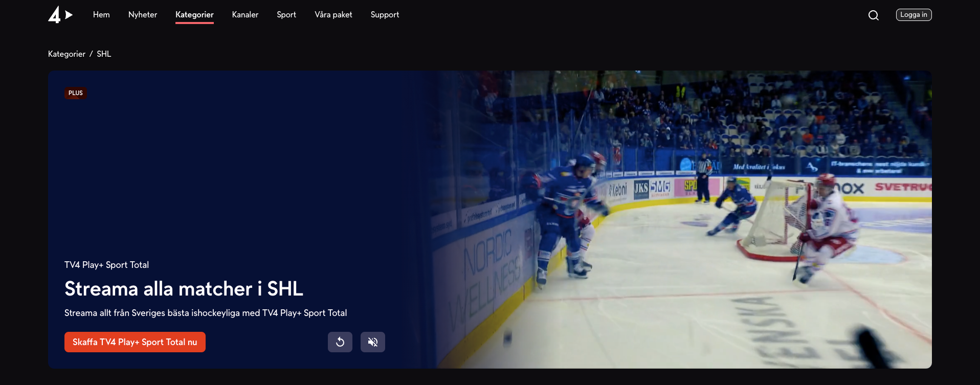
Task: Click the PLUS badge on banner
Action: [76, 93]
